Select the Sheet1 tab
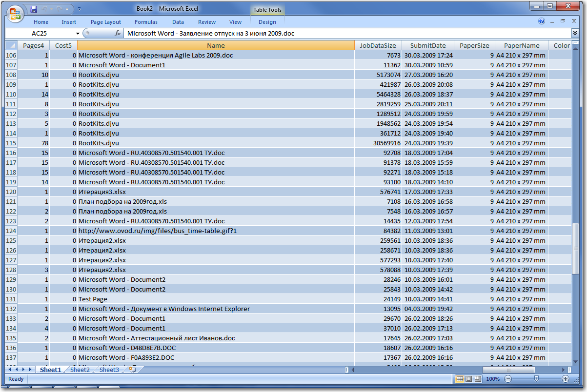587x392 pixels. click(51, 370)
